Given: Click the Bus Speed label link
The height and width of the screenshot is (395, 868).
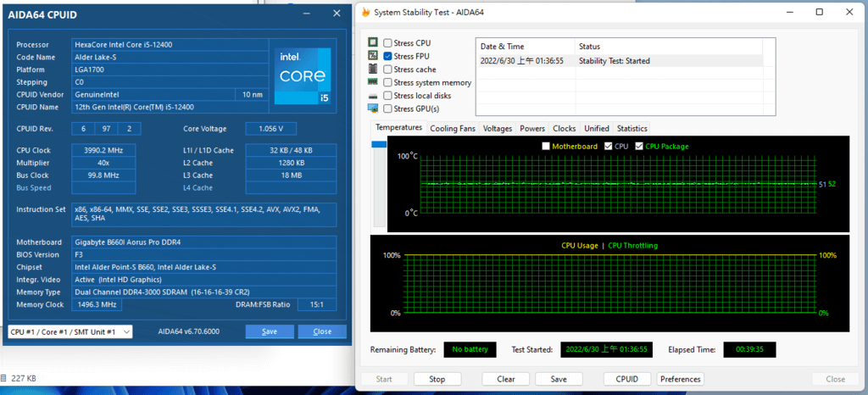Looking at the screenshot, I should tap(34, 187).
